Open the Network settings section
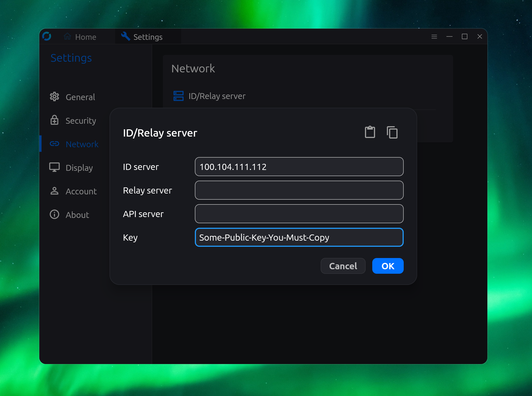The image size is (532, 396). pos(82,144)
